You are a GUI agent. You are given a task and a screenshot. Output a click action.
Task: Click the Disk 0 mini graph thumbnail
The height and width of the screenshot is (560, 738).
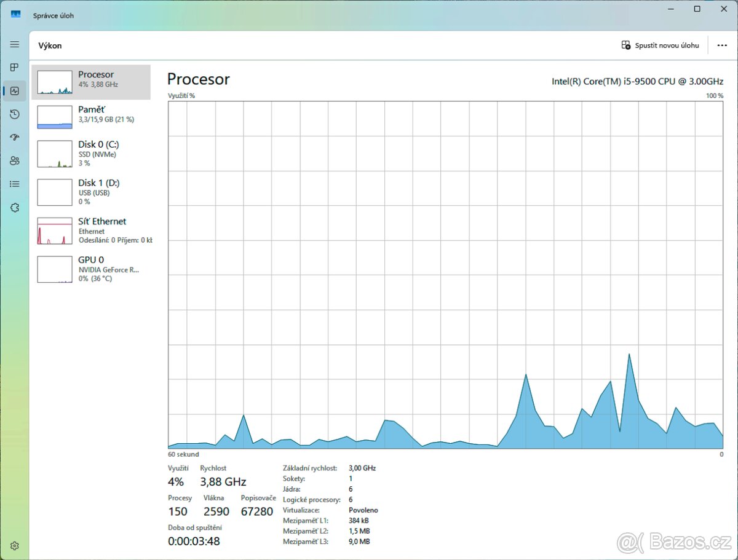[55, 154]
